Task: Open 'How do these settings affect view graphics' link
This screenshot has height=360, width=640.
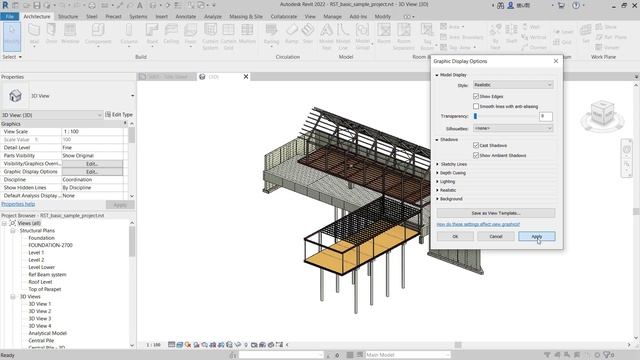Action: 478,224
